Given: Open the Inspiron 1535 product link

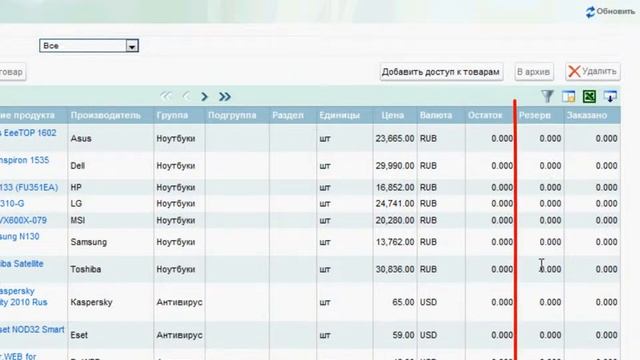Looking at the screenshot, I should click(x=24, y=160).
